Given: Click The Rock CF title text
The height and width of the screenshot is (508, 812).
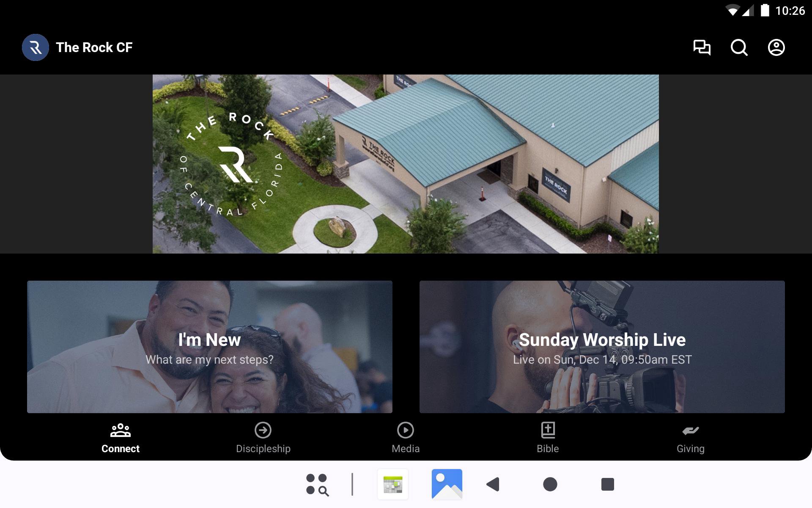Looking at the screenshot, I should [94, 47].
